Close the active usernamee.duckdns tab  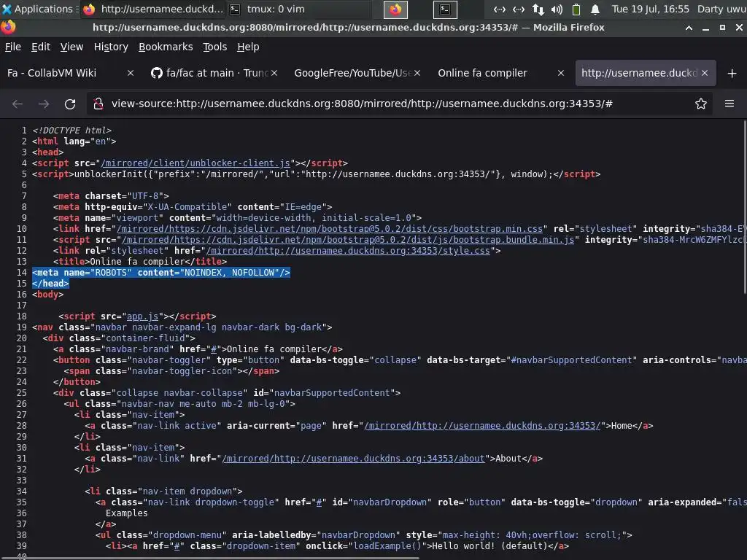[x=705, y=73]
